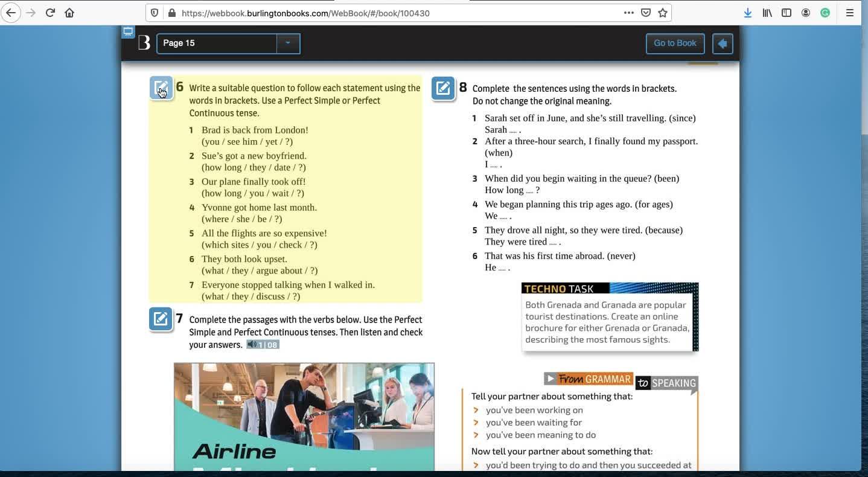
Task: Open the Firefox hamburger menu
Action: [849, 13]
